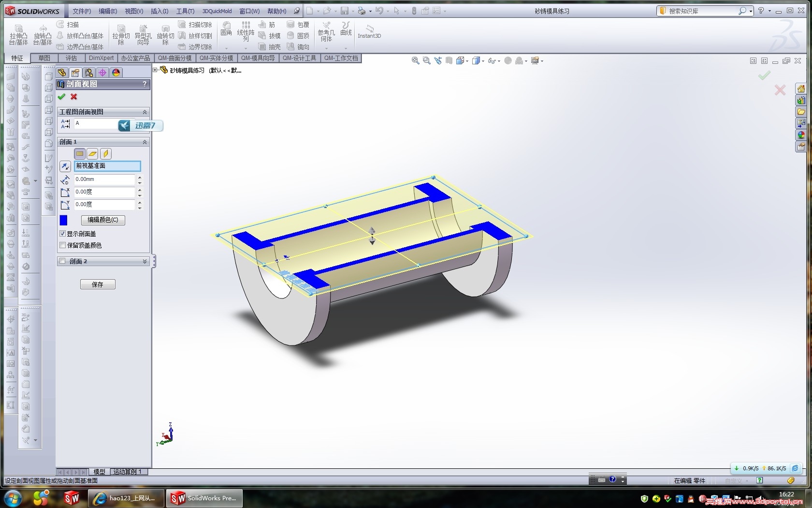812x508 pixels.
Task: Open the 运动算例 1 tab
Action: (x=128, y=472)
